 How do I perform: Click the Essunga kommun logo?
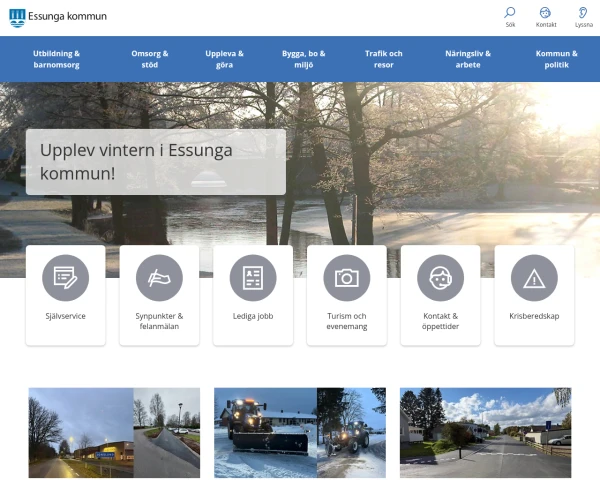(58, 17)
